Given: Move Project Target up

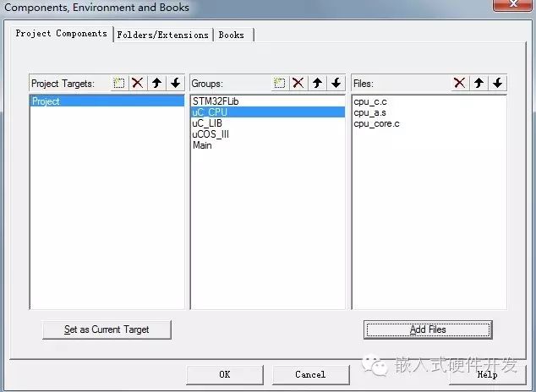Looking at the screenshot, I should [x=157, y=83].
